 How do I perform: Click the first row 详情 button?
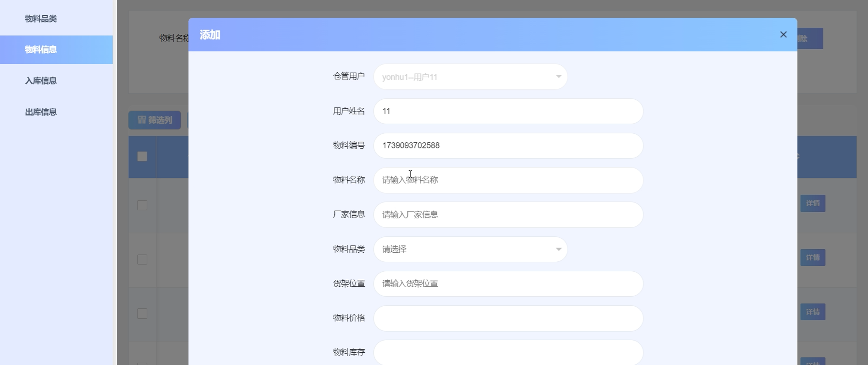click(813, 203)
